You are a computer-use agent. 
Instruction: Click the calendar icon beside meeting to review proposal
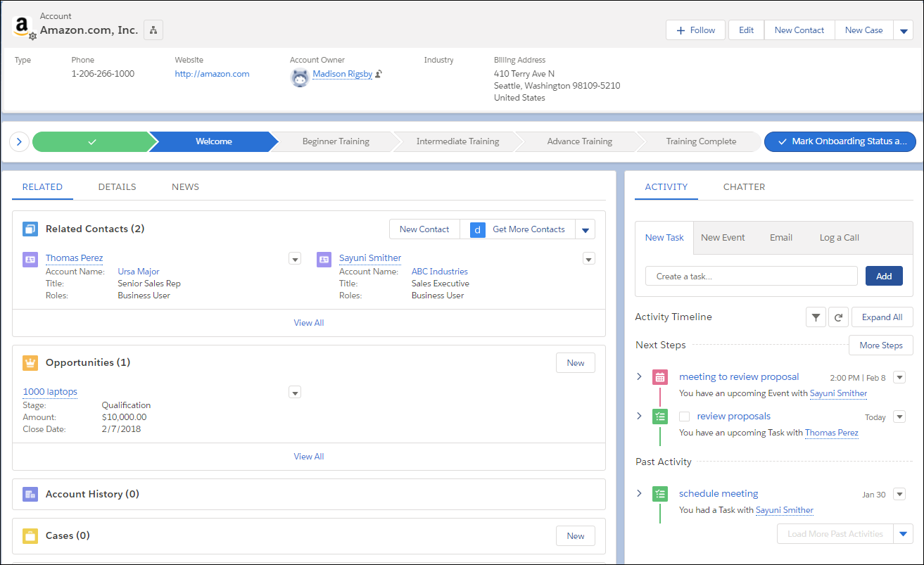tap(659, 376)
